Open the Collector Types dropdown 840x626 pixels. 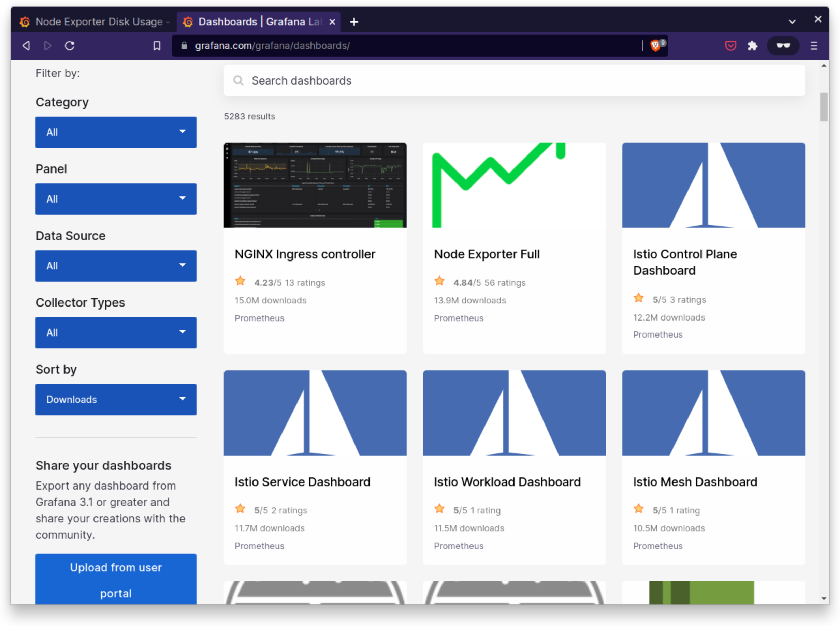116,332
